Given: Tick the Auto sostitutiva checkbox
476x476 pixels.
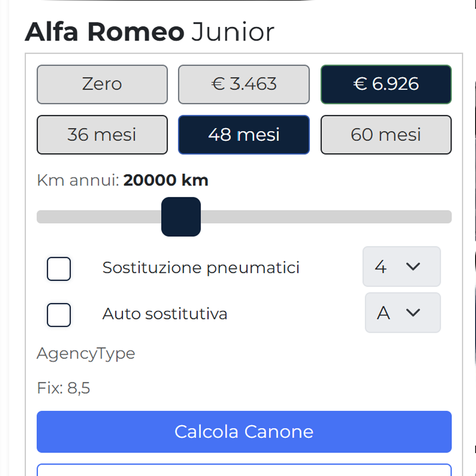Looking at the screenshot, I should tap(59, 315).
